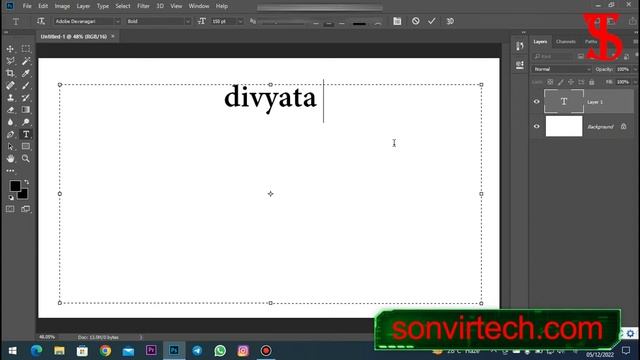Select the Pen tool
The height and width of the screenshot is (360, 640).
10,134
